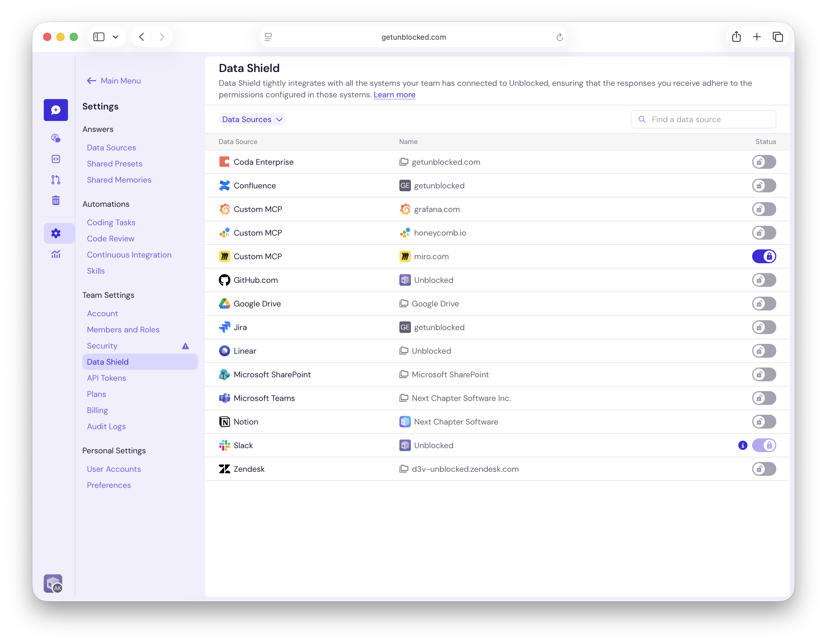Follow the Learn more link

tap(394, 95)
